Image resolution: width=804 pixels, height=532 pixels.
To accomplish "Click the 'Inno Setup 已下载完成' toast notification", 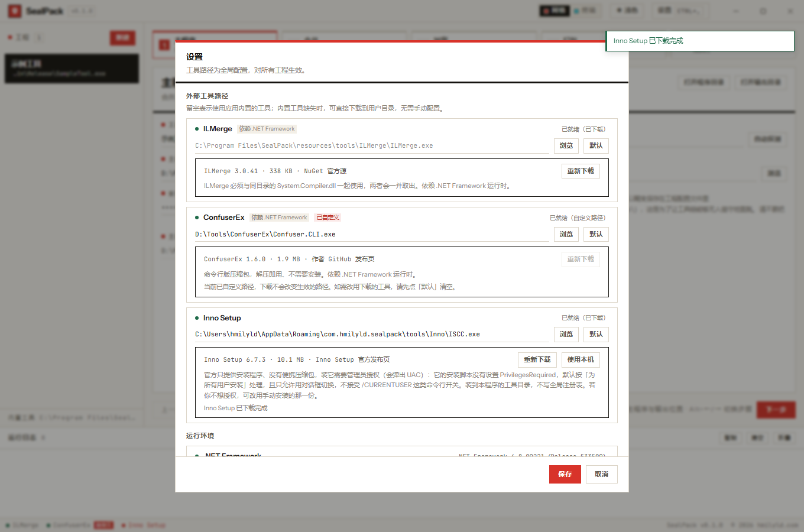I will click(x=700, y=41).
